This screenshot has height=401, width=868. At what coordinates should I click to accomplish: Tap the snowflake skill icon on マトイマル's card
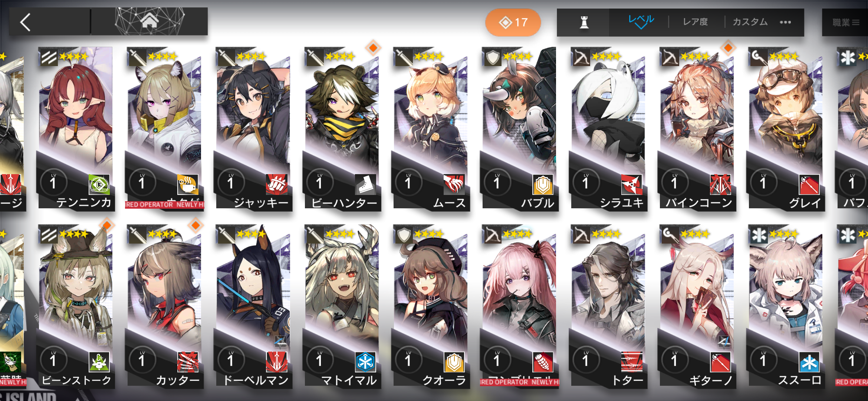[365, 362]
